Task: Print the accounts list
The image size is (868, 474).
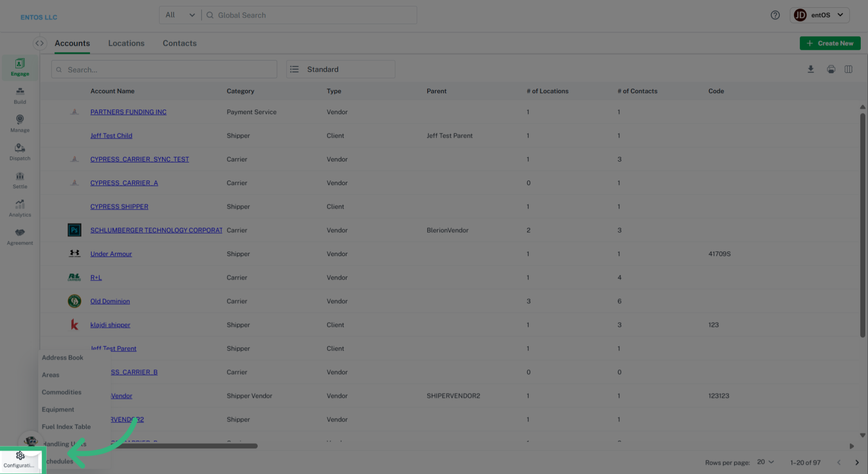Action: coord(831,69)
